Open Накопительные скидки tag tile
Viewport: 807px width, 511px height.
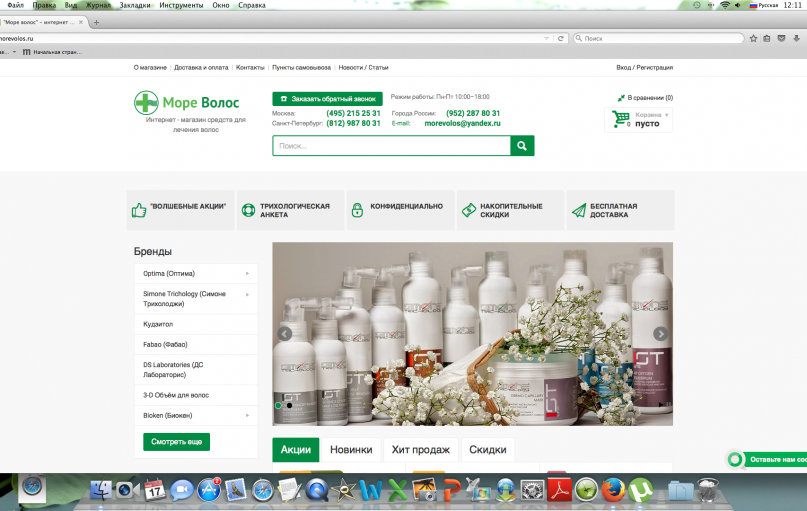510,210
